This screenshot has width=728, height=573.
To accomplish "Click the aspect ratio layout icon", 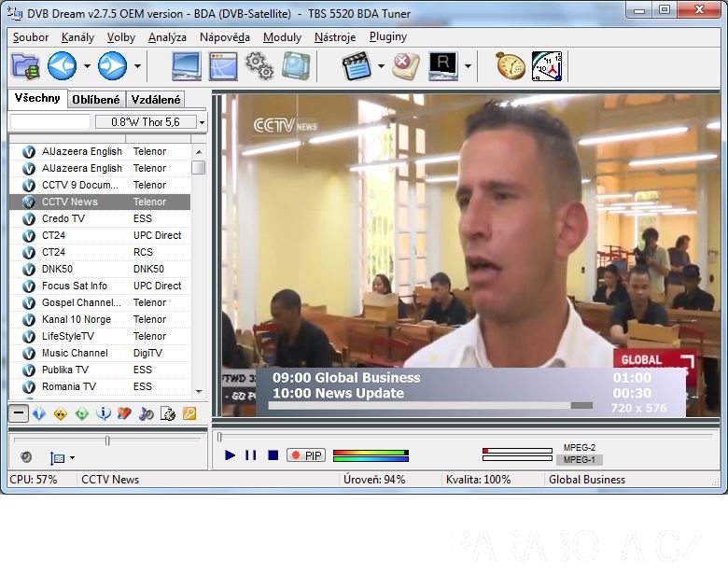I will click(57, 458).
